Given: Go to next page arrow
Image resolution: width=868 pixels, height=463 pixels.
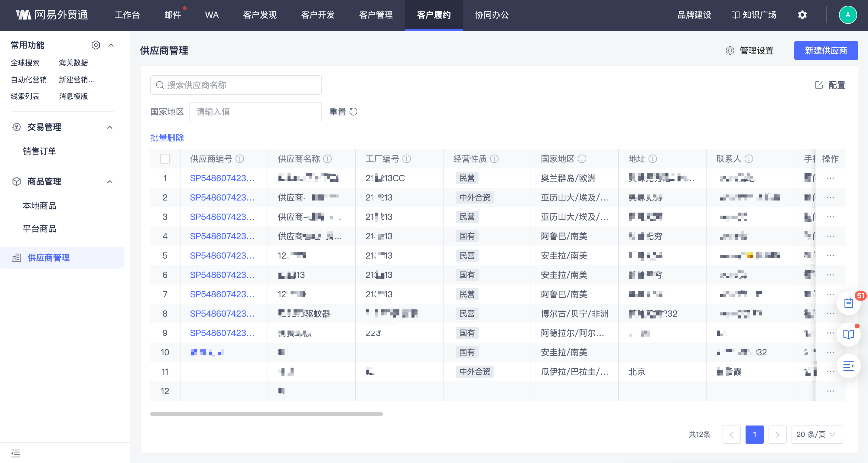Looking at the screenshot, I should 777,434.
